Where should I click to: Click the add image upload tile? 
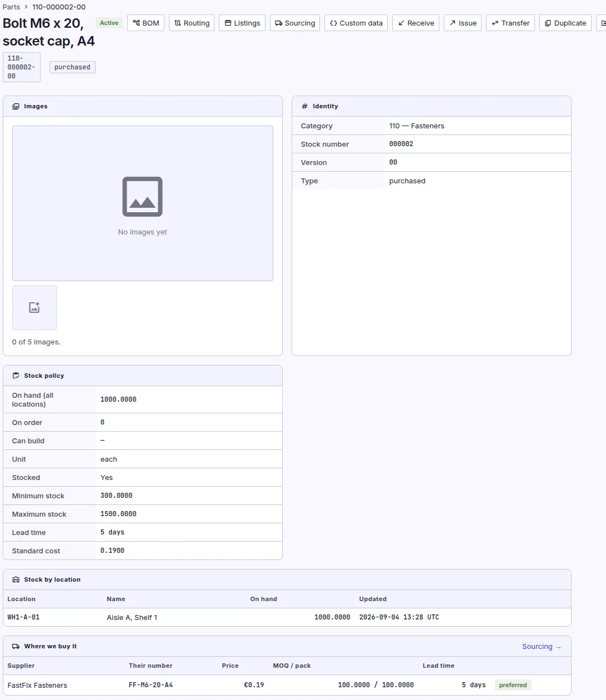pyautogui.click(x=34, y=308)
